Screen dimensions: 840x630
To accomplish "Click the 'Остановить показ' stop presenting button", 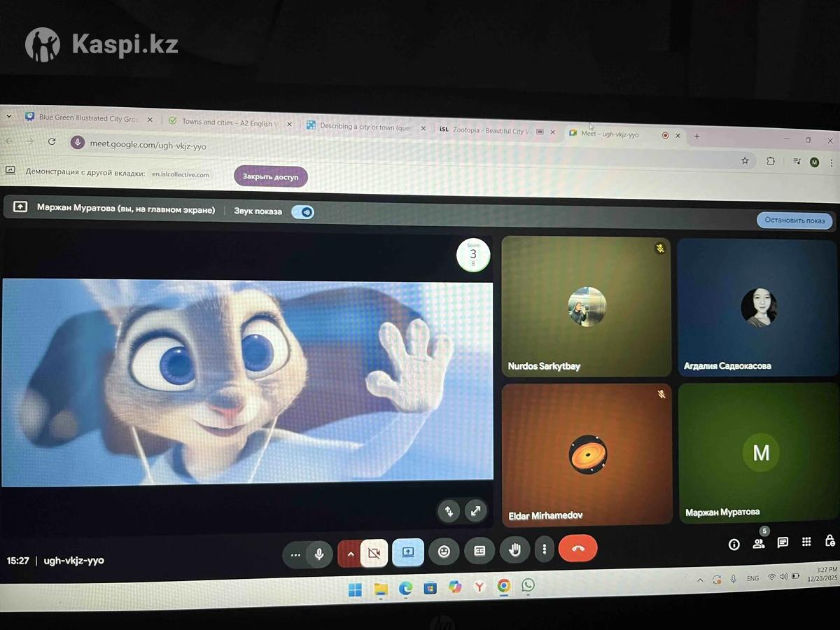I will pyautogui.click(x=794, y=220).
